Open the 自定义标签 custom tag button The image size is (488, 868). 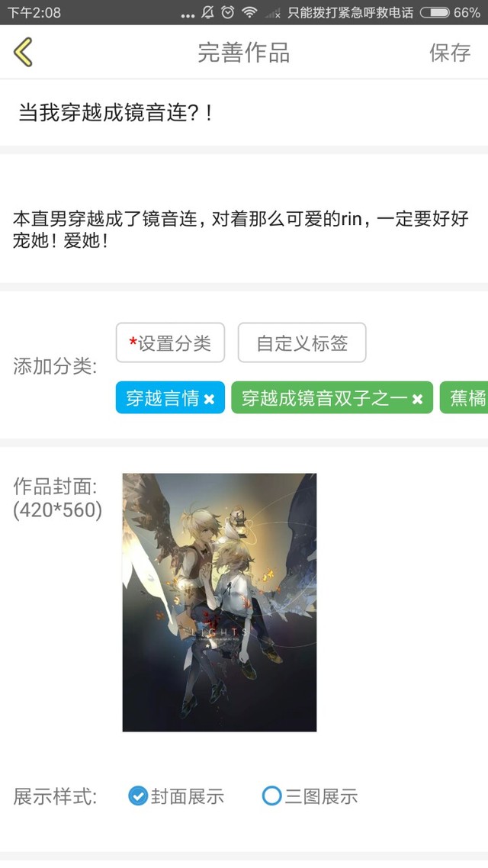click(302, 342)
